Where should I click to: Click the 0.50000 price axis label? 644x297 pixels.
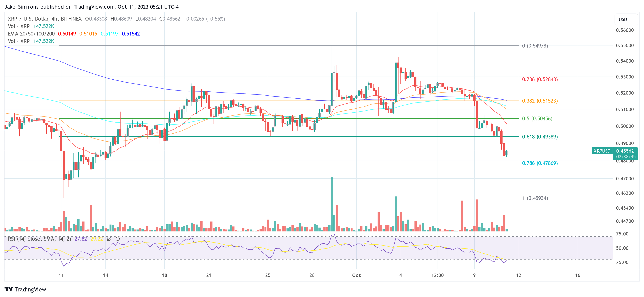point(625,126)
